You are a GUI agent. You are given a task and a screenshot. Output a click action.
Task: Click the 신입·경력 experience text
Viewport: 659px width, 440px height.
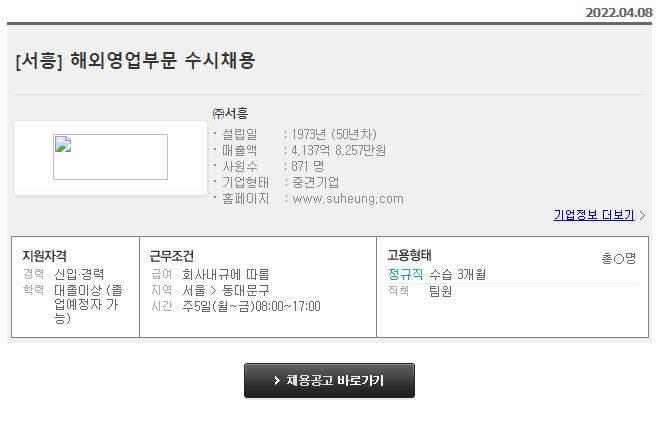tap(79, 274)
